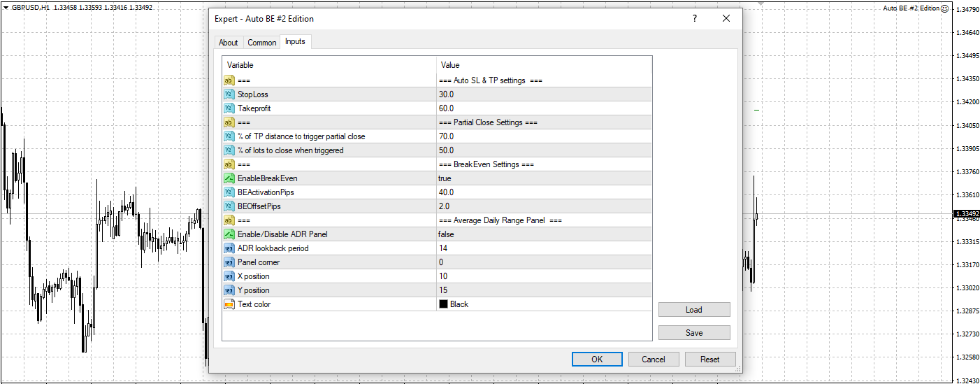Click the X position value 10

(443, 276)
